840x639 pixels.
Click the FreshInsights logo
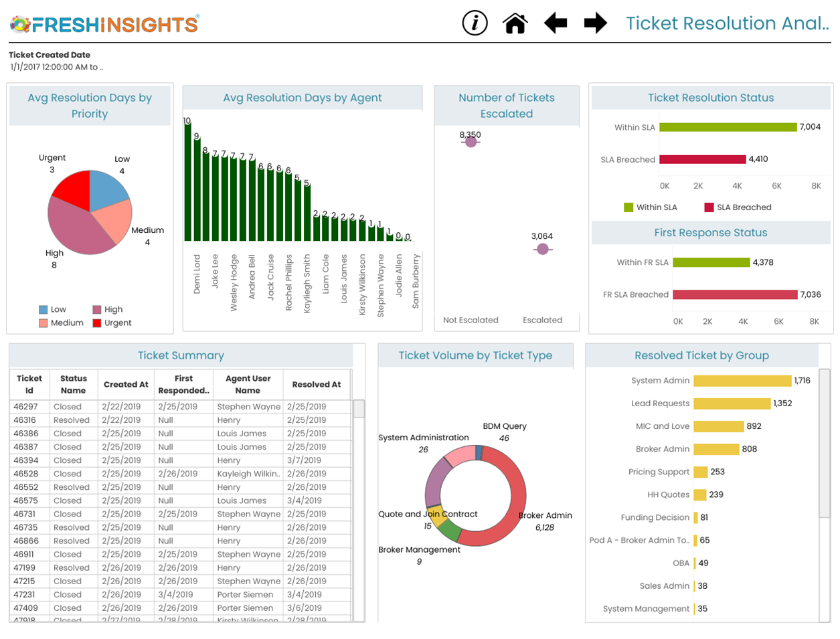point(104,25)
